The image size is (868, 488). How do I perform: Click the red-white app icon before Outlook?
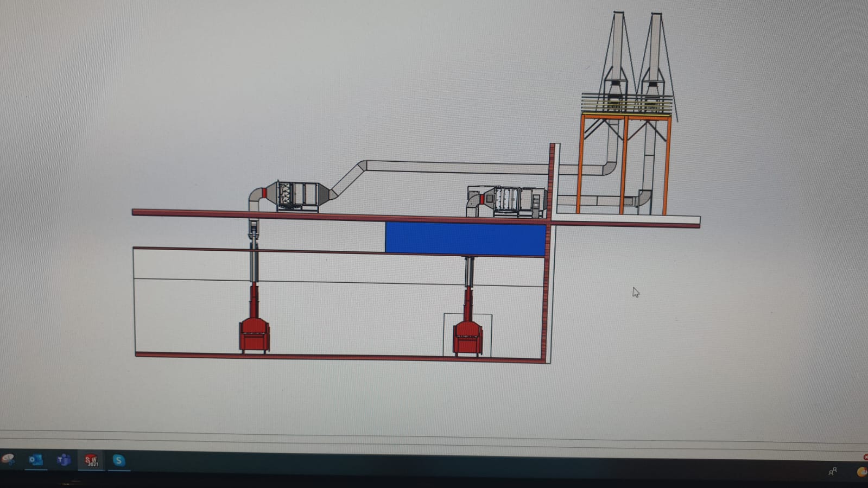[x=8, y=460]
